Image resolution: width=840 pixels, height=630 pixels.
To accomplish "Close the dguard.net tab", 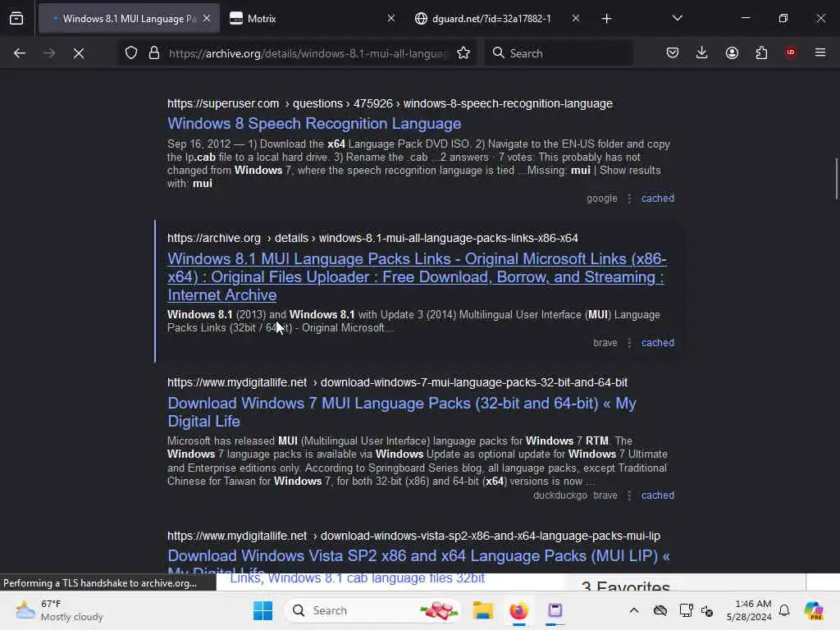I will (575, 19).
